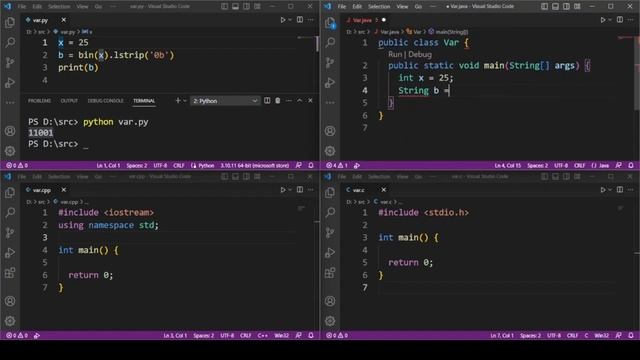
Task: Switch to the PROBLEMS tab
Action: [x=40, y=100]
